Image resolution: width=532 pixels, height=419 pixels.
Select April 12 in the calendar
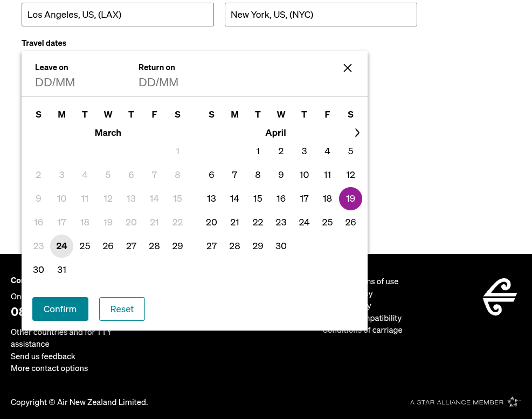coord(350,175)
